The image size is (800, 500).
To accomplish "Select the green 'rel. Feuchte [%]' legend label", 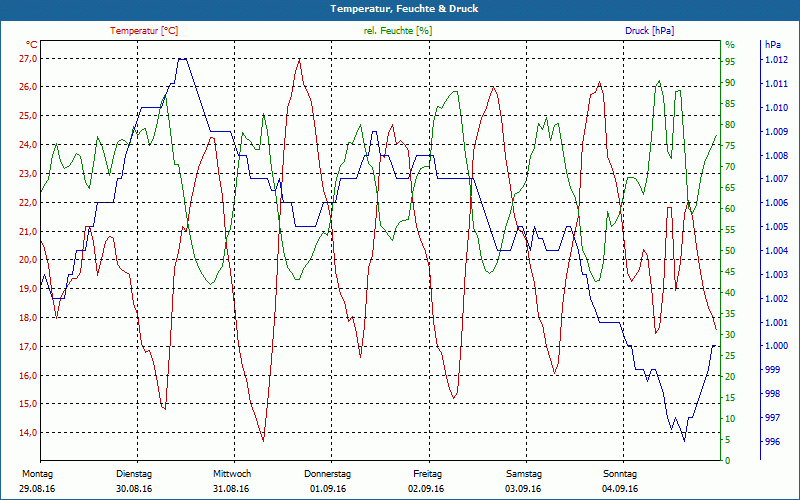I will [398, 31].
